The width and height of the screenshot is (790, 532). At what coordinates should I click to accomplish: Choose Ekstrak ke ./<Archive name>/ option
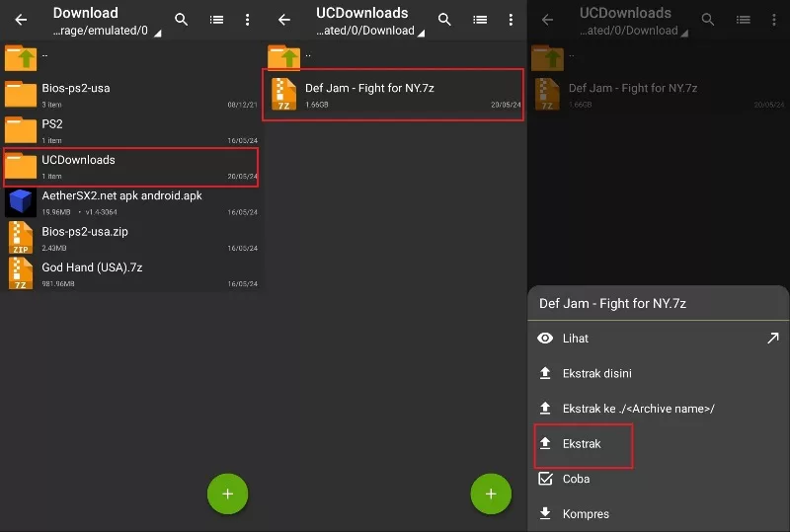[659, 409]
